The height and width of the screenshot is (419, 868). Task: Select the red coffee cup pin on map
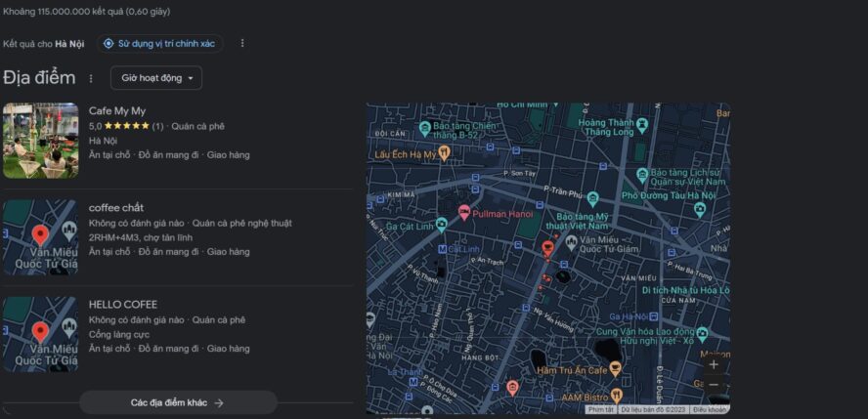(548, 247)
